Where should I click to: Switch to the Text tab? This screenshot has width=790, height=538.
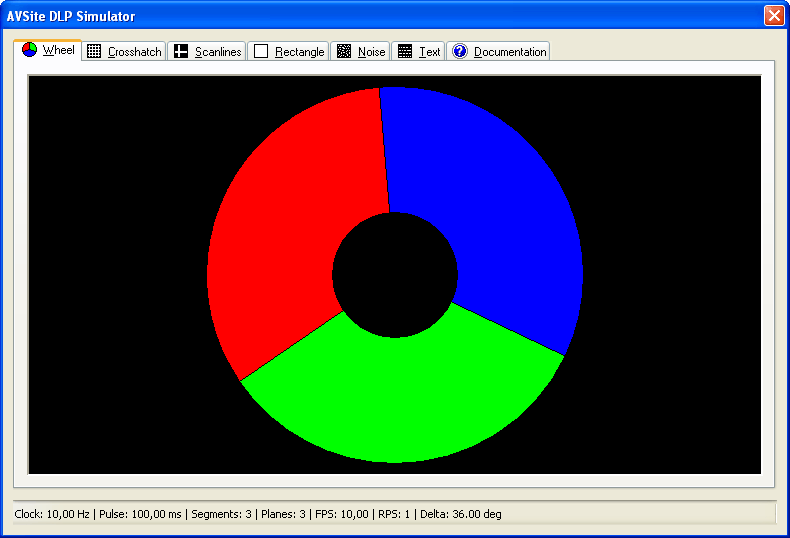click(429, 52)
